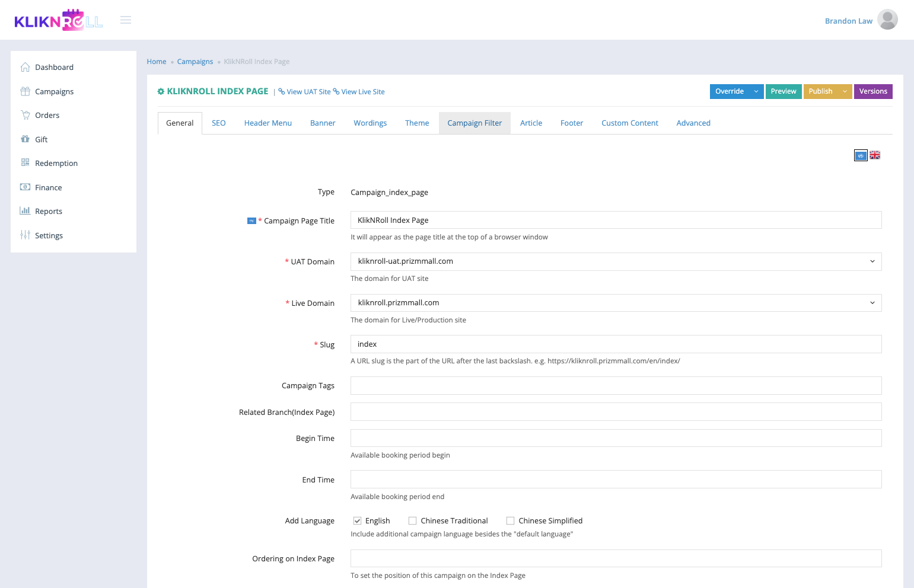The height and width of the screenshot is (588, 914).
Task: Switch to the Theme tab
Action: tap(417, 123)
